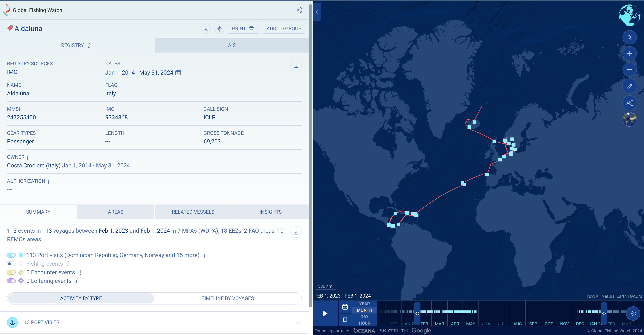The image size is (644, 335).
Task: Select Timeline by Voyages view
Action: pyautogui.click(x=228, y=298)
